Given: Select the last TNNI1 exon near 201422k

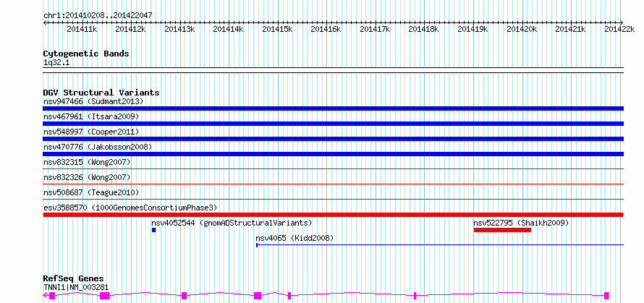Looking at the screenshot, I should 606,296.
